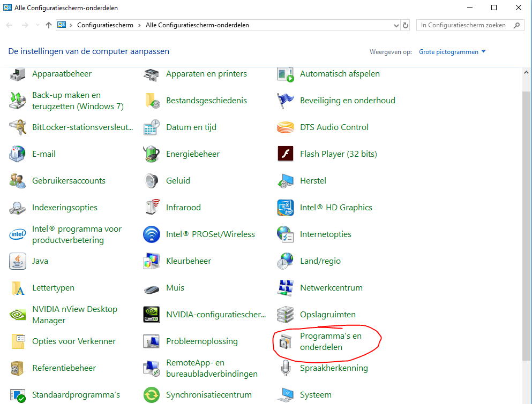Viewport: 532px width, 404px height.
Task: Open the Indexeringsopties icon
Action: point(17,208)
